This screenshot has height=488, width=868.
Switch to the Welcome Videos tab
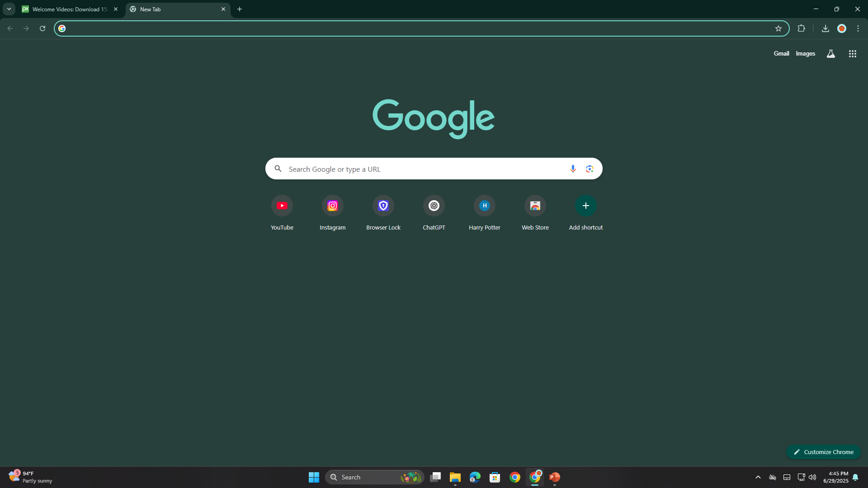click(x=70, y=9)
